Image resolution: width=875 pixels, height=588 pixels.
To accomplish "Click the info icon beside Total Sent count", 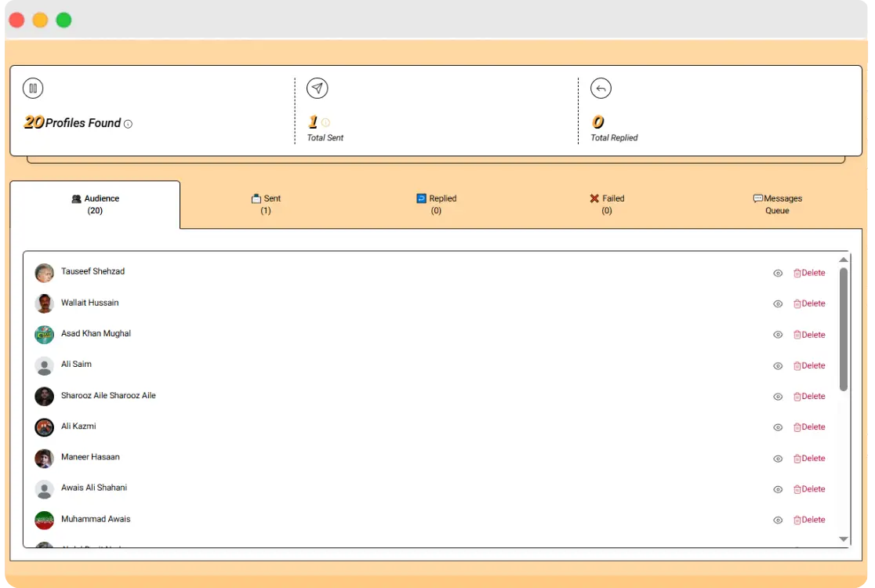I will 325,122.
